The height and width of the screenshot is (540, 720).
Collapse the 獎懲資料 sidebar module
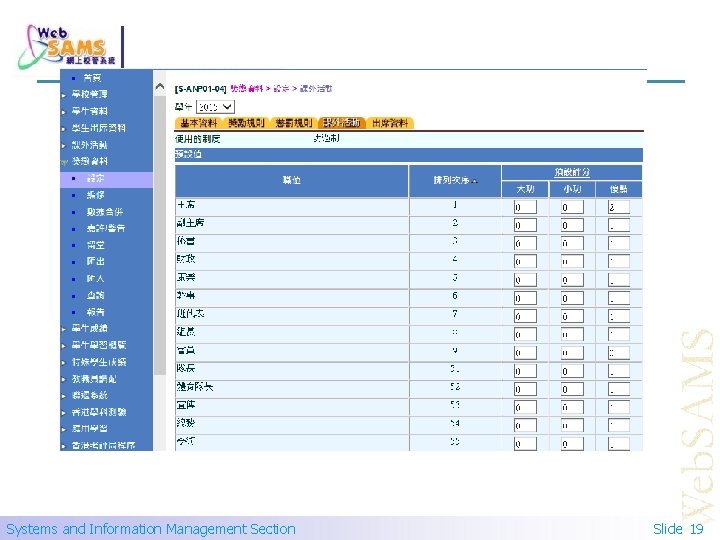[x=90, y=161]
